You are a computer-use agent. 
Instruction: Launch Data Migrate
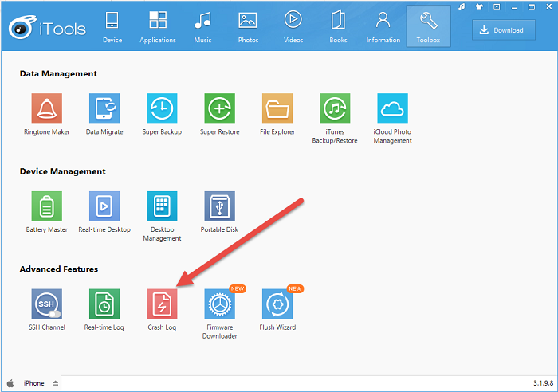click(104, 108)
